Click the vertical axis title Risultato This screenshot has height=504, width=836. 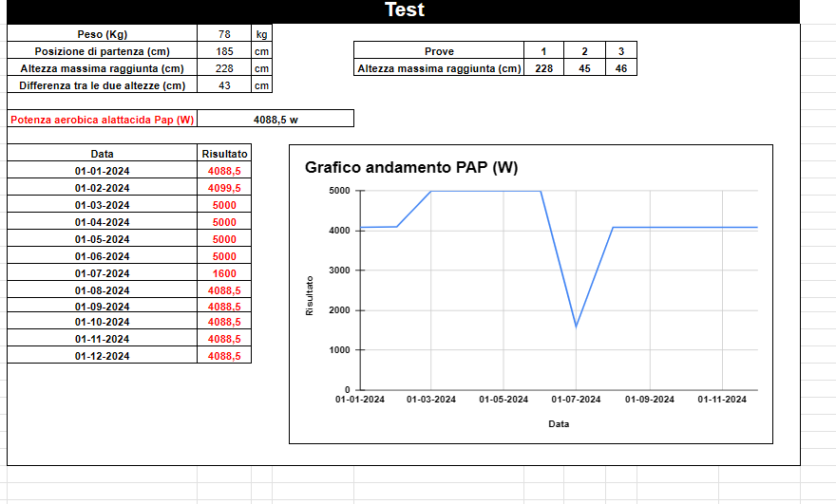pos(310,296)
